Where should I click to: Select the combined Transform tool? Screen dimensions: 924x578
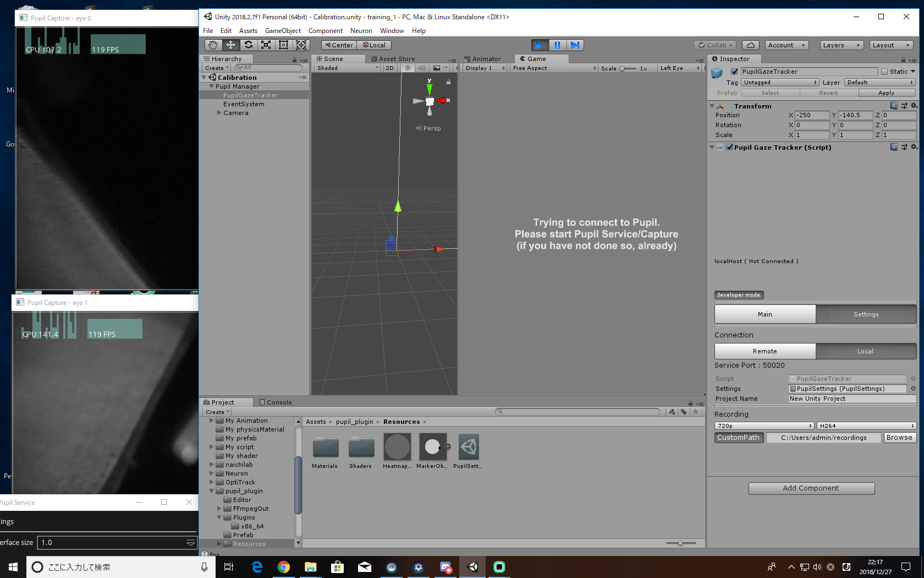tap(301, 45)
